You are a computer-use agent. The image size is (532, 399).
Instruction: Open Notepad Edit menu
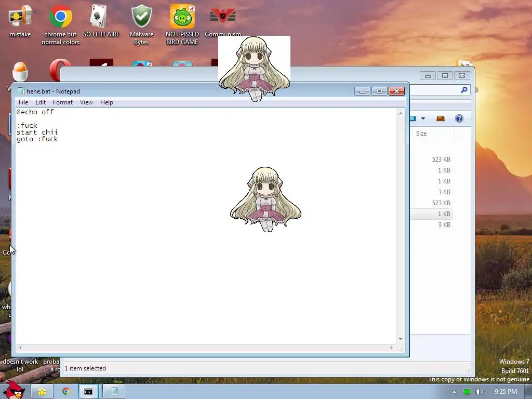(41, 102)
